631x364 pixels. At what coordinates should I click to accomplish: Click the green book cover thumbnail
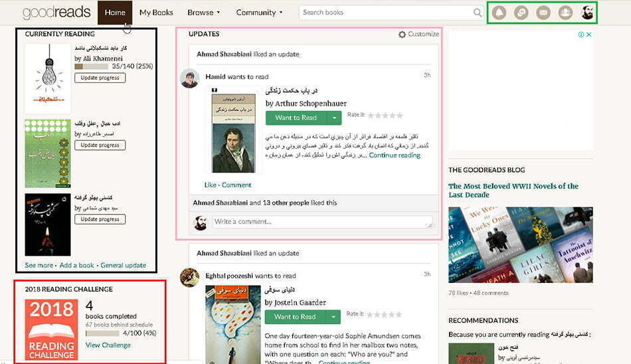[47, 153]
